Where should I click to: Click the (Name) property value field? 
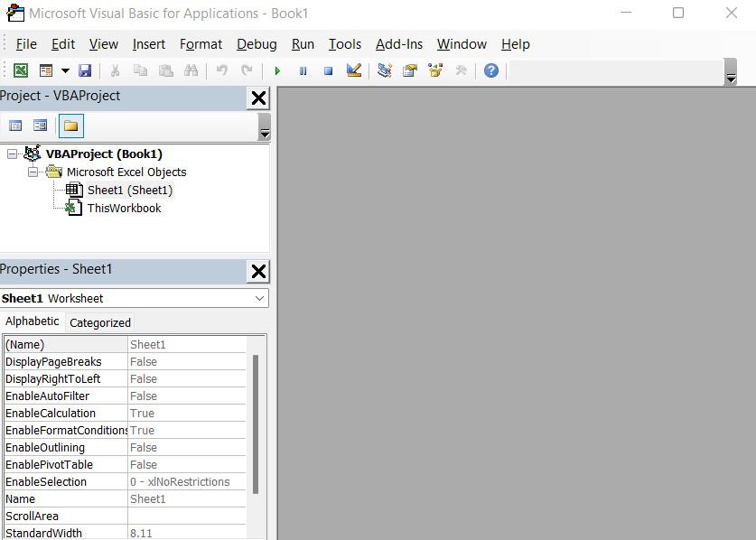(x=187, y=344)
